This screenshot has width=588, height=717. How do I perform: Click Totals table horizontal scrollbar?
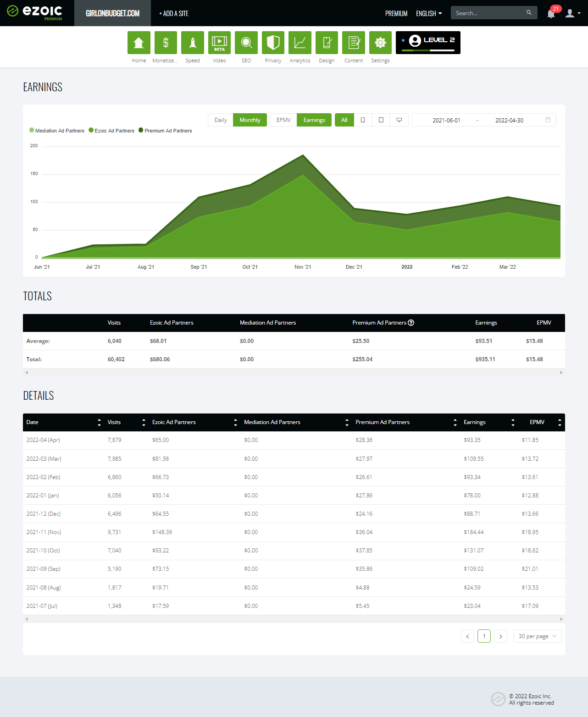294,373
